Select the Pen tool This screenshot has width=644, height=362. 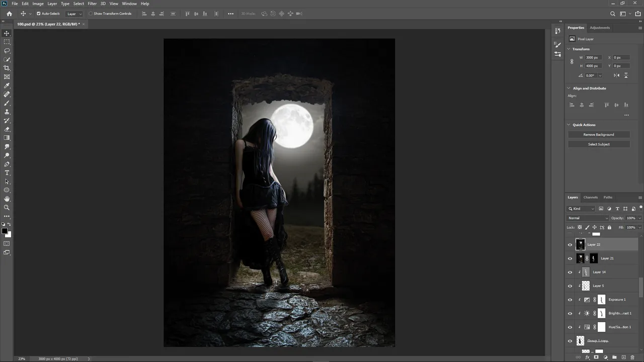click(x=7, y=164)
